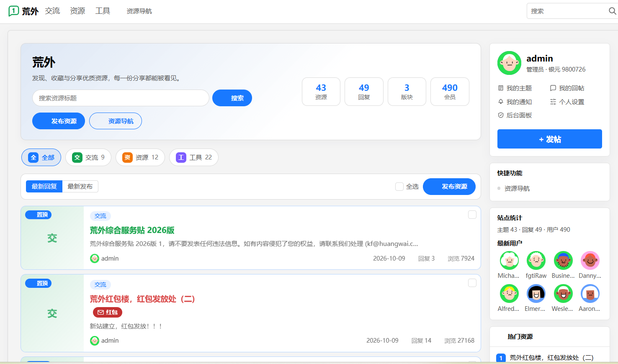Open Danny... user avatar
The height and width of the screenshot is (364, 618).
coord(590,260)
